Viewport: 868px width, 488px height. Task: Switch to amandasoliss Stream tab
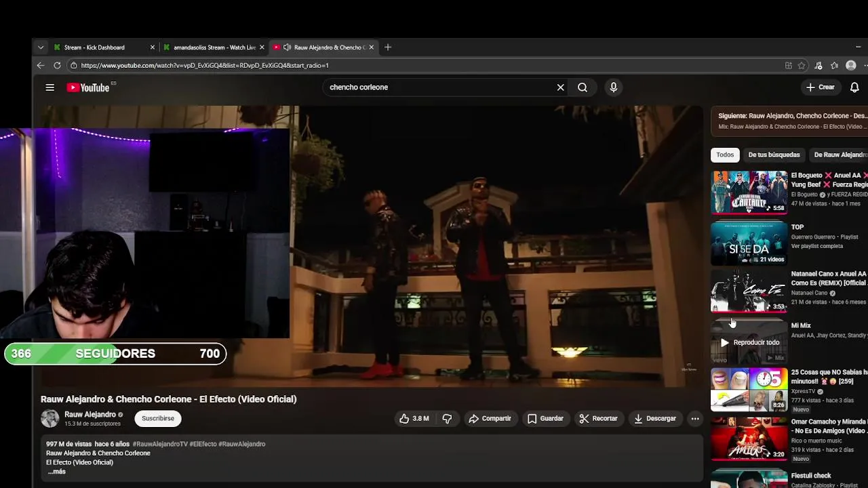214,47
